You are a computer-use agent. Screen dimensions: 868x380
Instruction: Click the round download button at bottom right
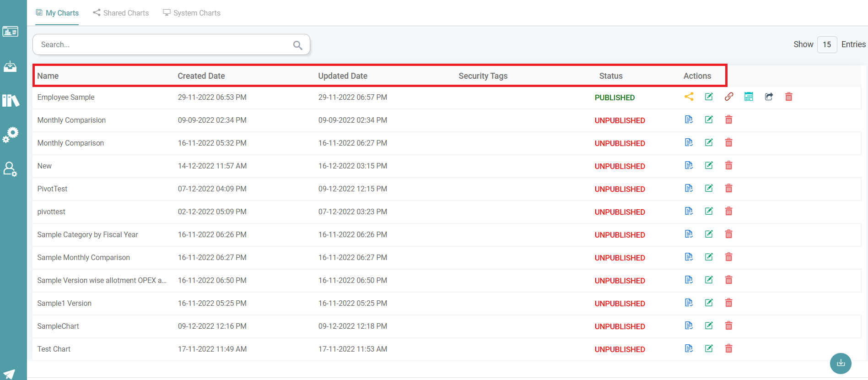pos(841,363)
